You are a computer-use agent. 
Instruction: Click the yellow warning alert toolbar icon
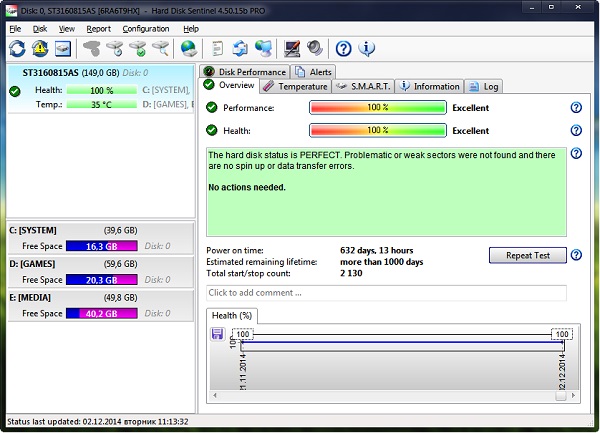40,49
